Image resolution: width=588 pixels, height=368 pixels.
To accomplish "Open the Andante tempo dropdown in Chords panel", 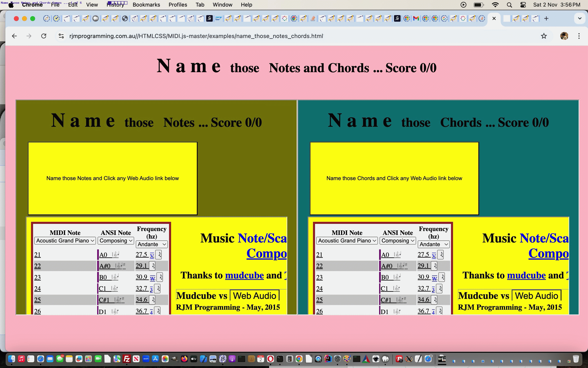I will point(433,244).
